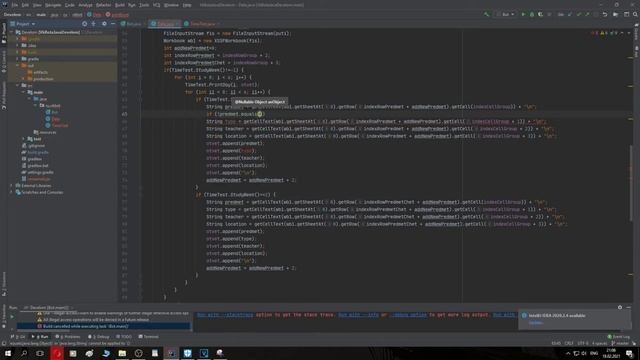This screenshot has height=360, width=640.
Task: Click the --debug option link in console
Action: click(409, 315)
